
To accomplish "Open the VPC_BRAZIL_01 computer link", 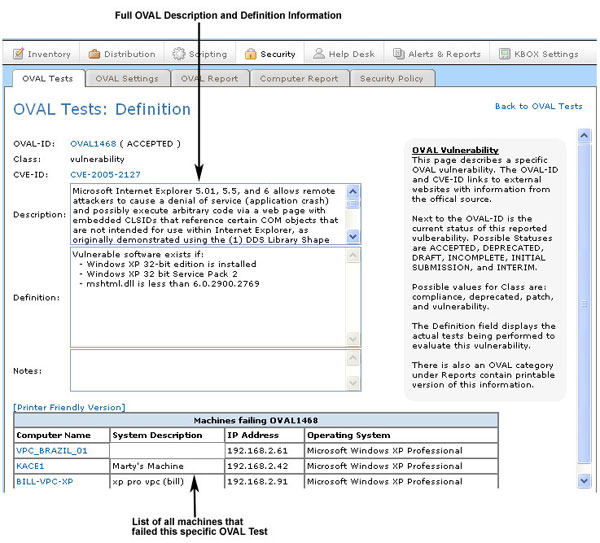I will [x=52, y=450].
